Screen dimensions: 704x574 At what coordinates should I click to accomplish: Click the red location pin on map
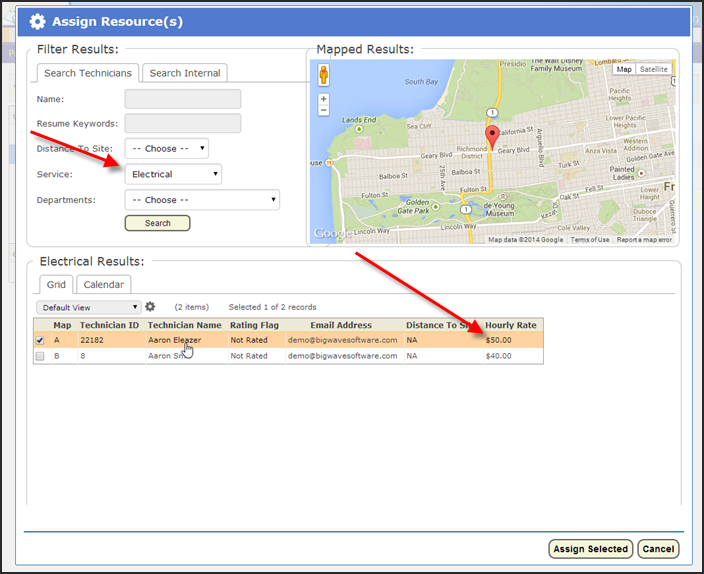pyautogui.click(x=492, y=137)
